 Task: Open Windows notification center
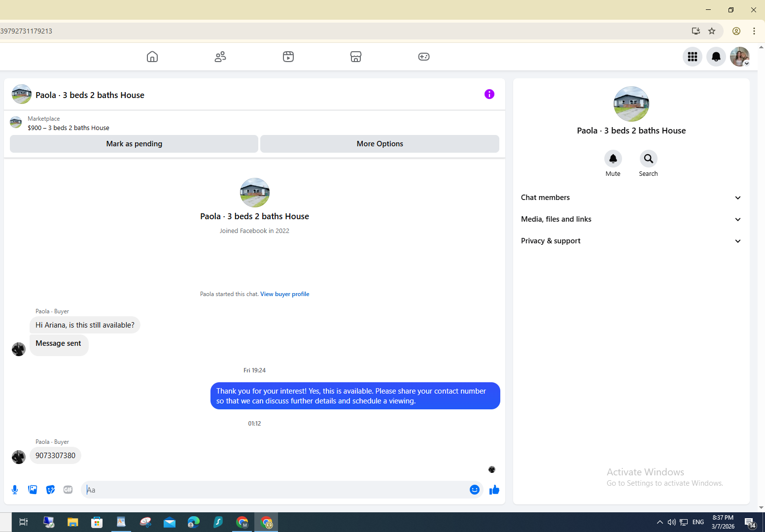click(x=750, y=522)
